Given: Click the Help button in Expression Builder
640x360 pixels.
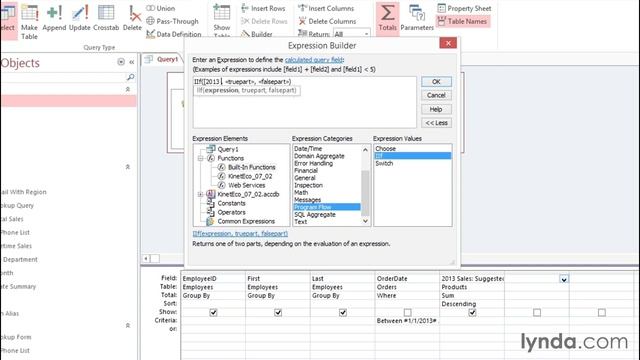Looking at the screenshot, I should point(436,109).
